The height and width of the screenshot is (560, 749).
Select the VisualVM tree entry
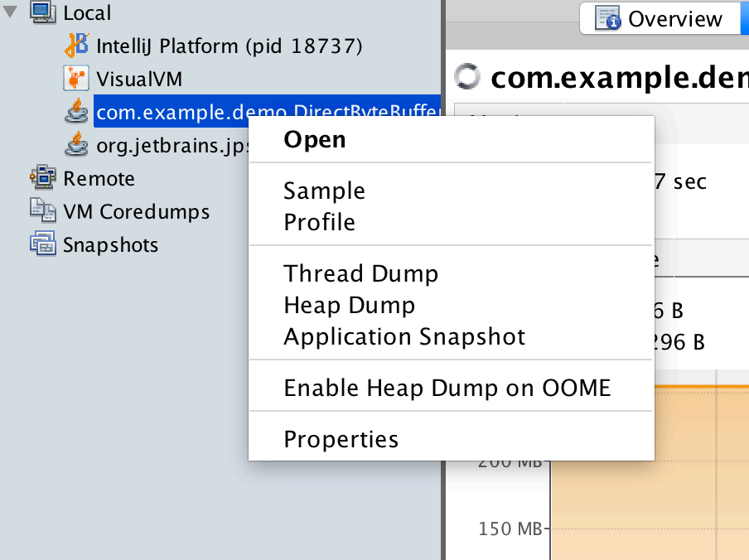pyautogui.click(x=139, y=79)
